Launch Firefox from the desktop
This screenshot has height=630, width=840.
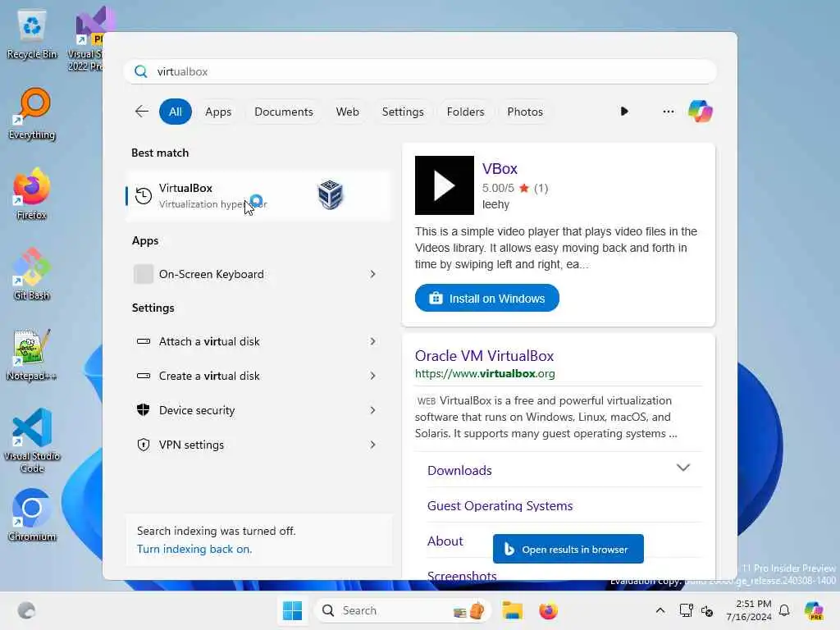pos(32,194)
